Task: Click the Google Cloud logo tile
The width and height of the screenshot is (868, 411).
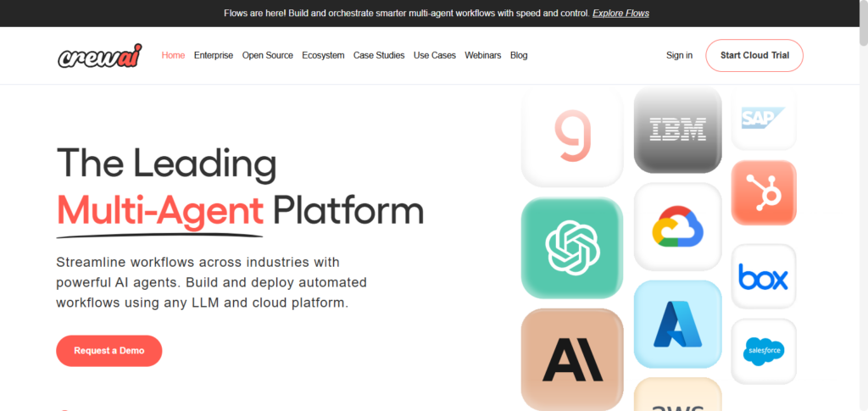Action: (677, 226)
